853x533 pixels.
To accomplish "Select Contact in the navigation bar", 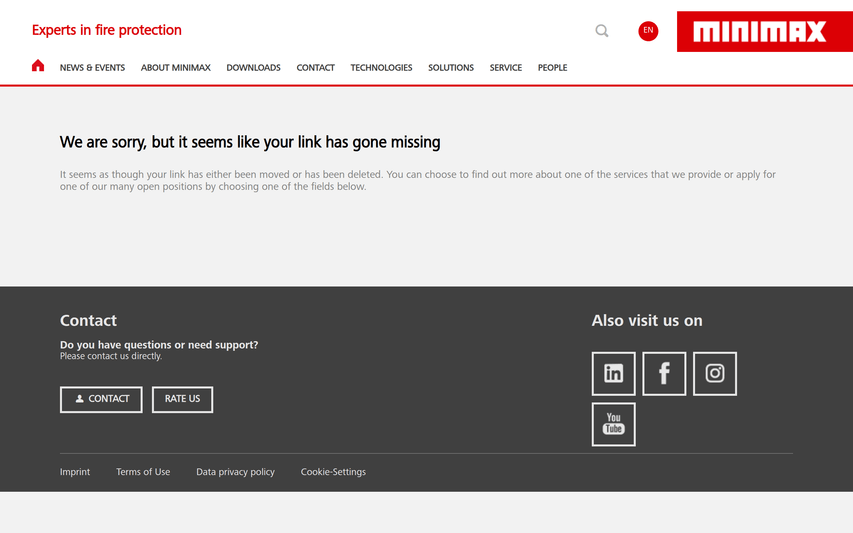I will (315, 68).
